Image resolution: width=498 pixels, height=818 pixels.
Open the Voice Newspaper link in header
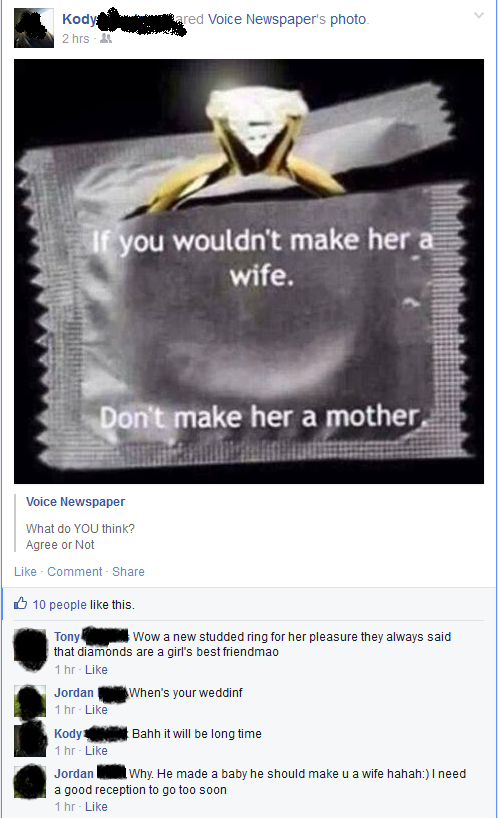pos(266,19)
